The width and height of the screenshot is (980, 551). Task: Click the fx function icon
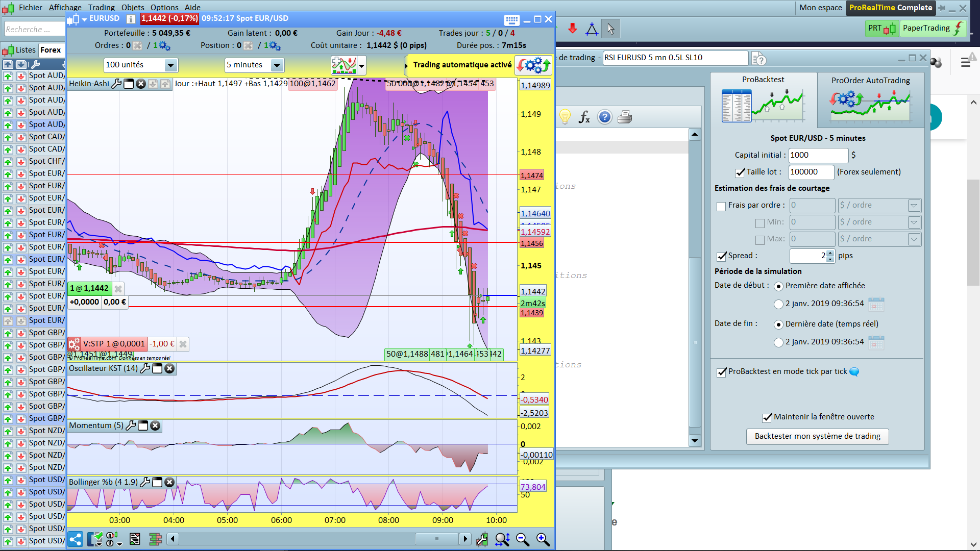(x=584, y=117)
